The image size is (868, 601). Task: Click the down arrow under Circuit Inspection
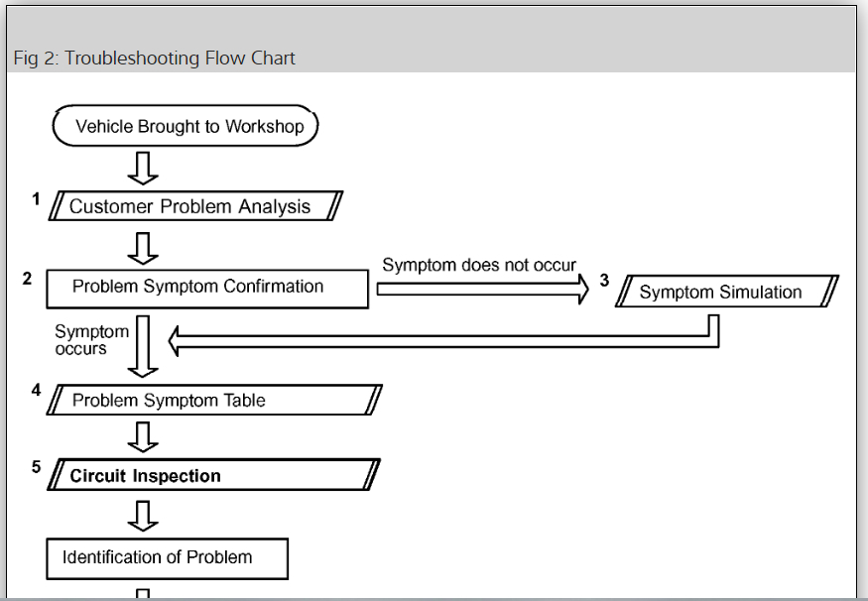(145, 516)
